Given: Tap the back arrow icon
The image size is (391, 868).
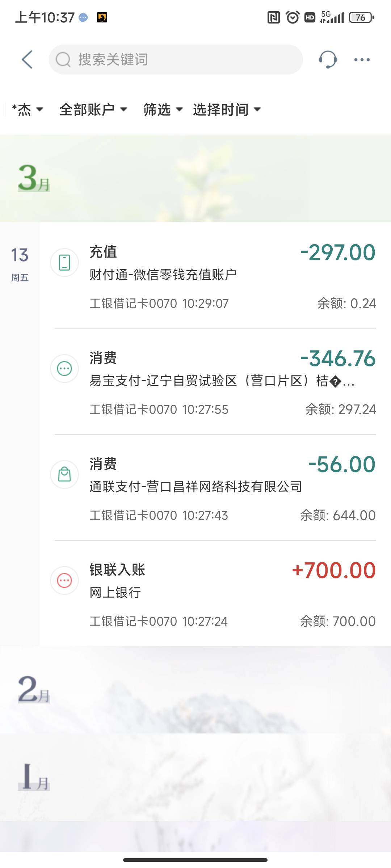Looking at the screenshot, I should click(x=28, y=60).
